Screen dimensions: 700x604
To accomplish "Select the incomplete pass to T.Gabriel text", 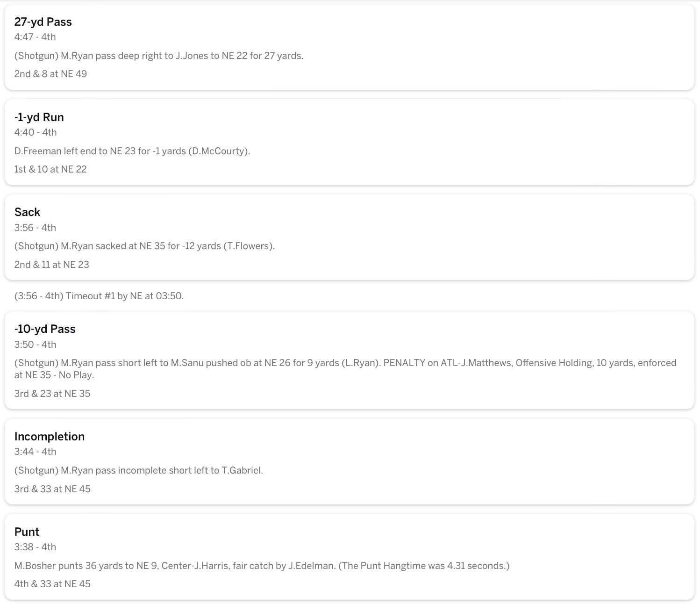I will coord(139,470).
